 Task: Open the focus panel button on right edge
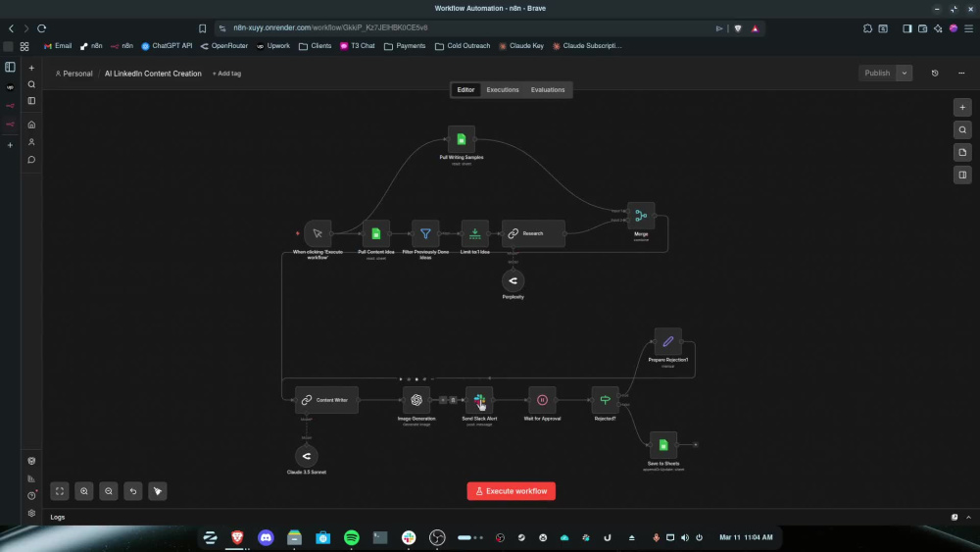(x=962, y=176)
